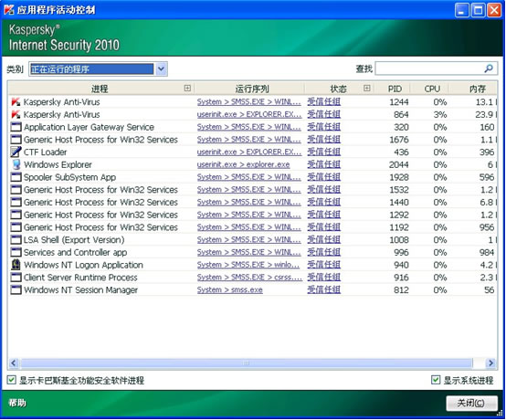
Task: Click the 关闭(C) button
Action: point(471,403)
